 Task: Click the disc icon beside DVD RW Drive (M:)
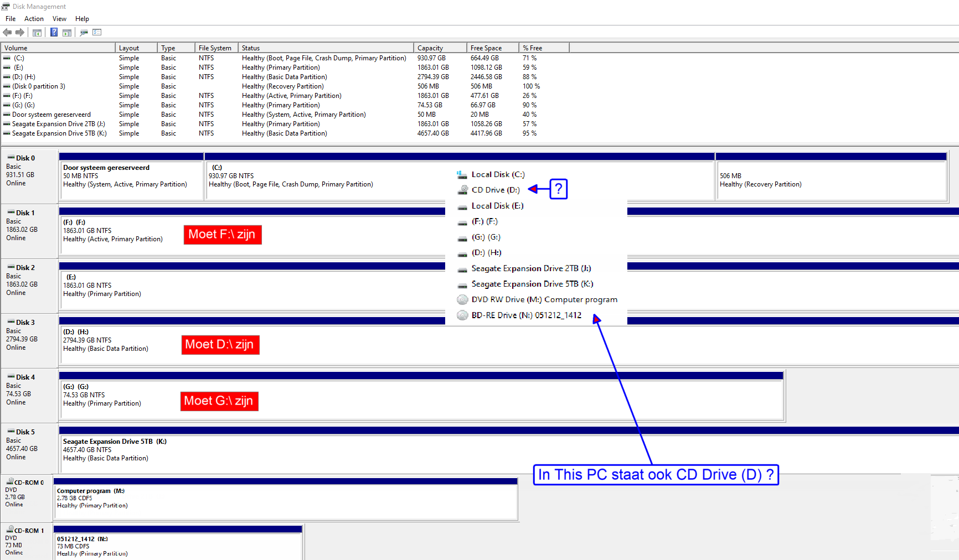point(462,300)
